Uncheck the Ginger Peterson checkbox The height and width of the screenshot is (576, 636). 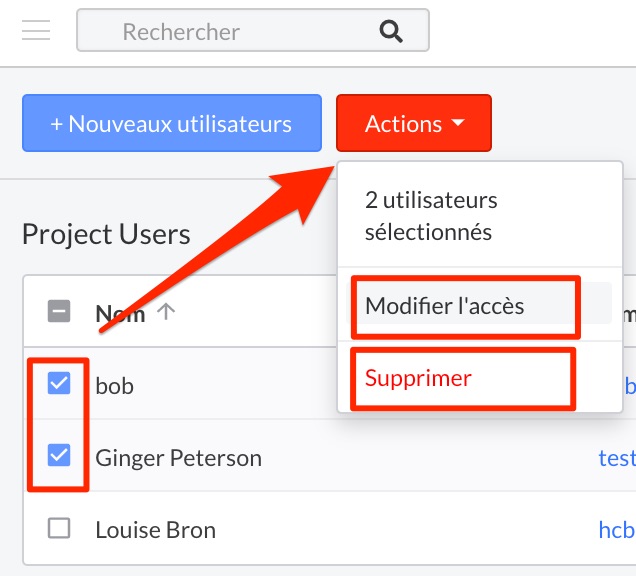click(x=59, y=456)
